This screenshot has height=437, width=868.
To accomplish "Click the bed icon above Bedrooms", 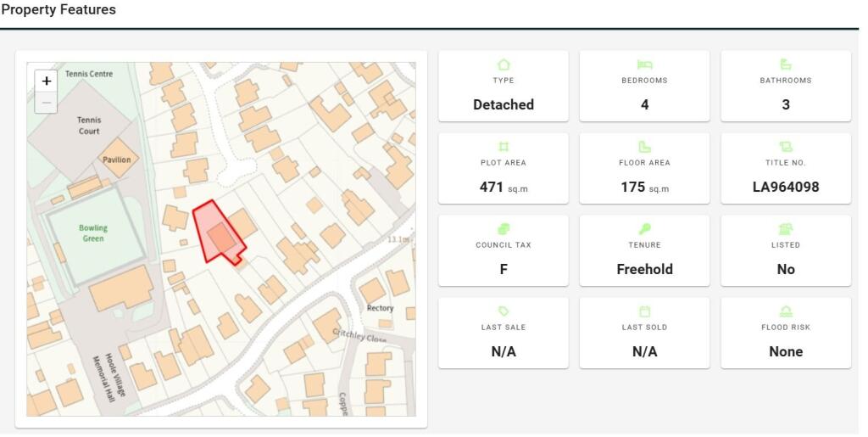I will (644, 64).
